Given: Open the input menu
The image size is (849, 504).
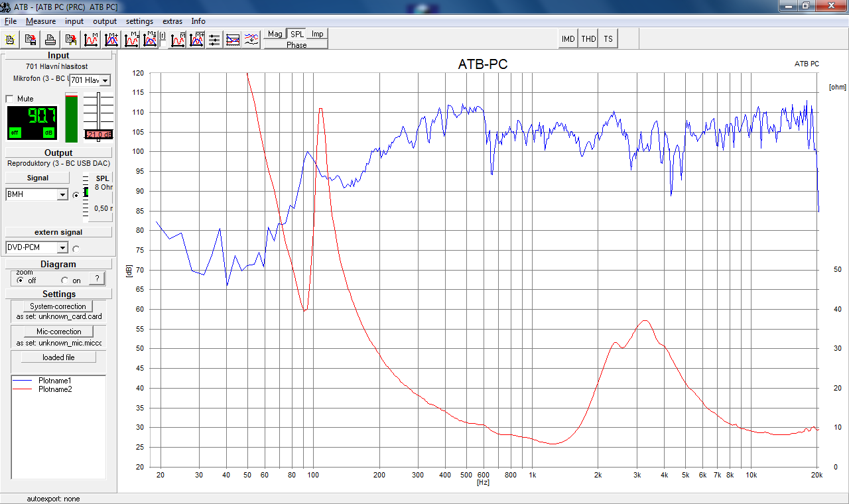Looking at the screenshot, I should [74, 21].
